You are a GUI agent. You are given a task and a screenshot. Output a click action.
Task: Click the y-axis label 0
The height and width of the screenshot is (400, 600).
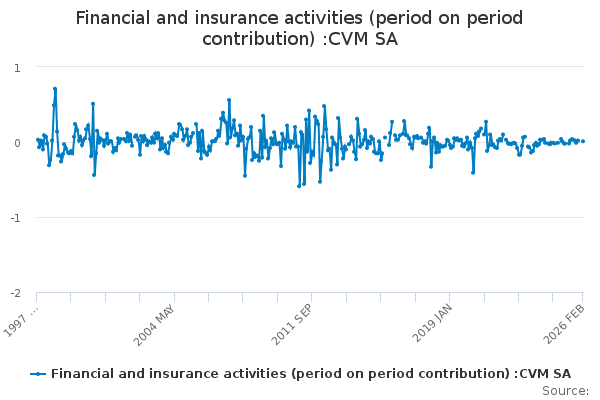17,142
